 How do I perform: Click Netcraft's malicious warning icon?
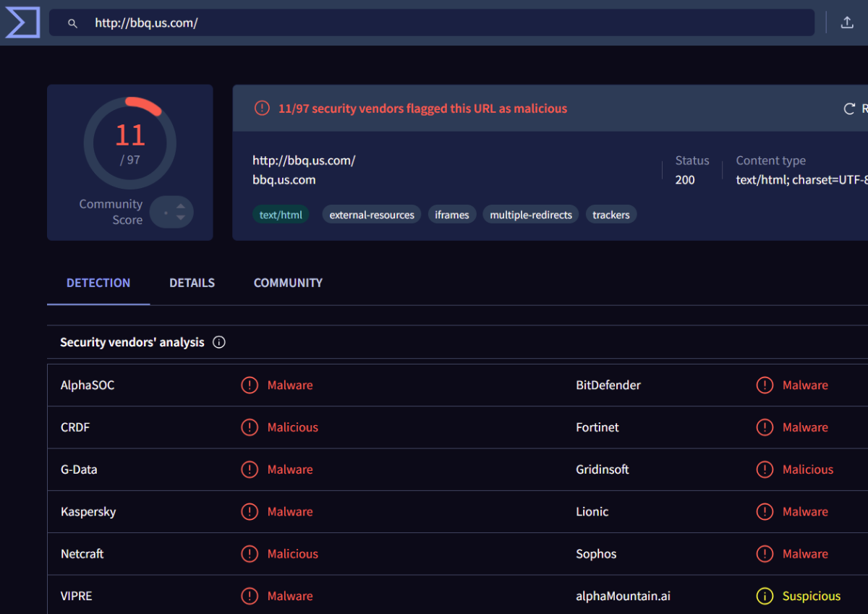pyautogui.click(x=250, y=554)
